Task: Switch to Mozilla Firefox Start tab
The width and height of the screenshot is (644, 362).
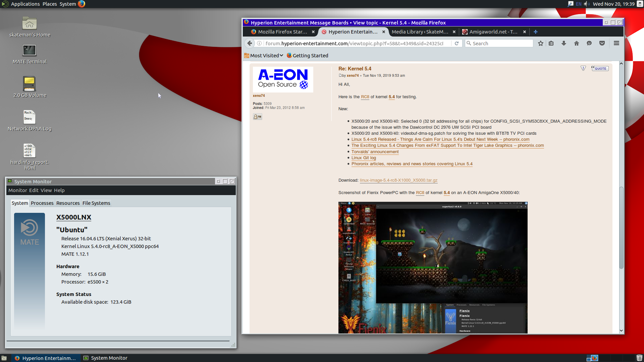Action: click(282, 32)
